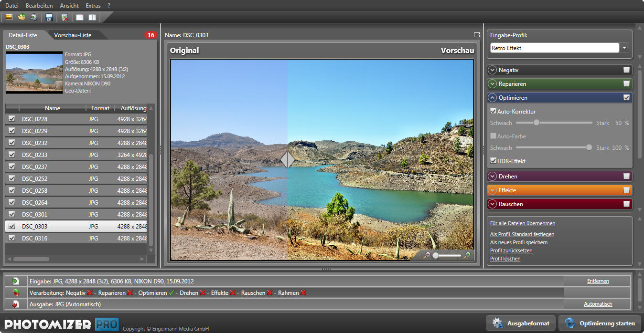Click 'Für alle Dateien übernehmen' link
The height and width of the screenshot is (333, 644).
523,223
